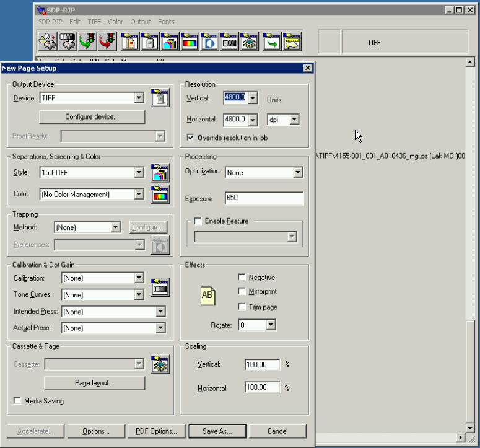Click the red arrow traffic light toolbar icon

coord(107,42)
